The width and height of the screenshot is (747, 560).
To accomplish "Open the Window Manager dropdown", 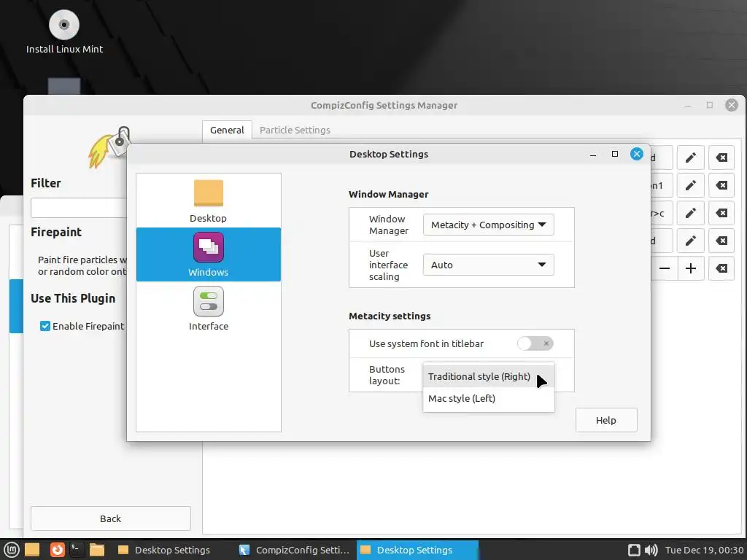I will 488,225.
